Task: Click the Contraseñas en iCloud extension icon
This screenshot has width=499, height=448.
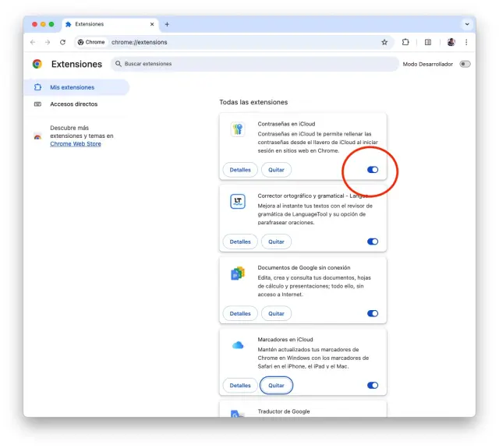Action: tap(238, 129)
